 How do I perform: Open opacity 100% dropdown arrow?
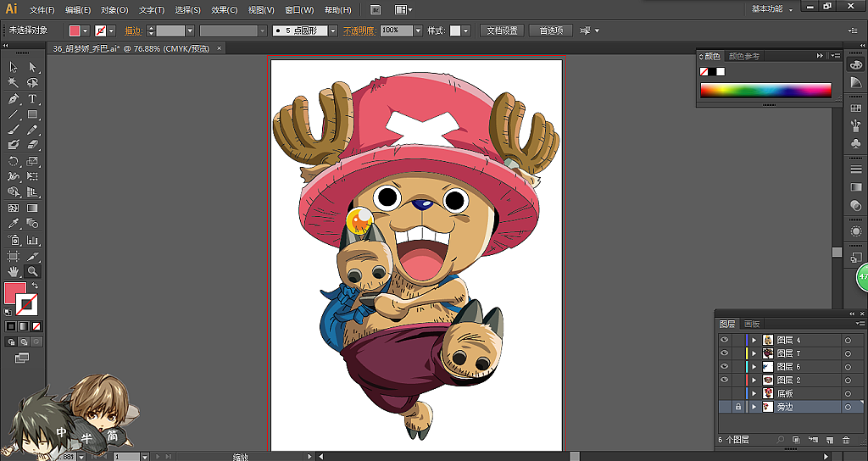[418, 31]
